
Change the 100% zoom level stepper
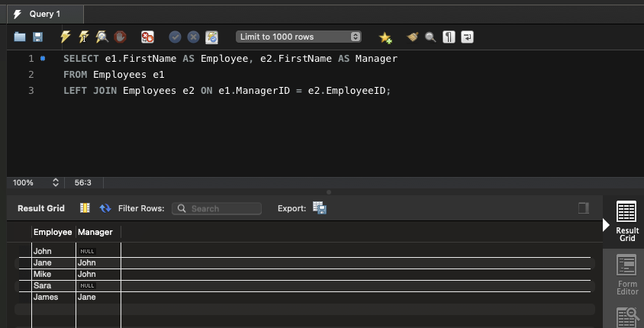(x=55, y=183)
